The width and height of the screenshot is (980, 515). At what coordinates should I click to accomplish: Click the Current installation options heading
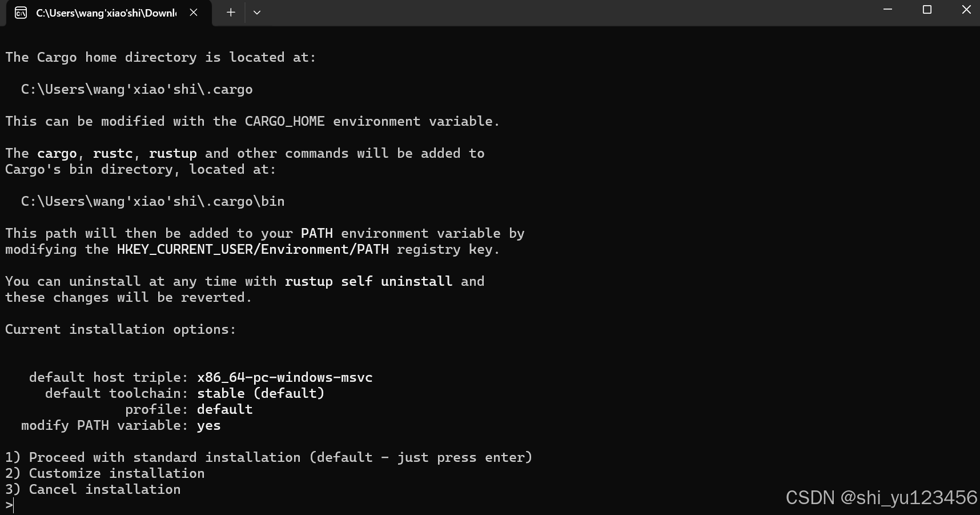tap(120, 329)
